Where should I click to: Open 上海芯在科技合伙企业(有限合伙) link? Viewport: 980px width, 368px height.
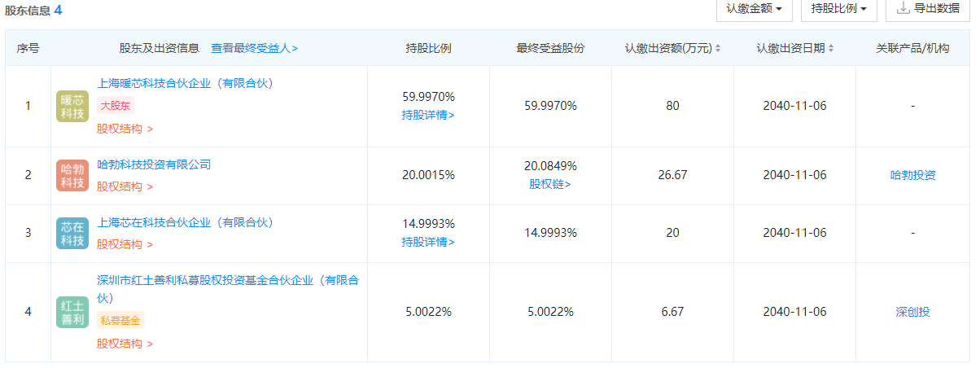tap(185, 222)
